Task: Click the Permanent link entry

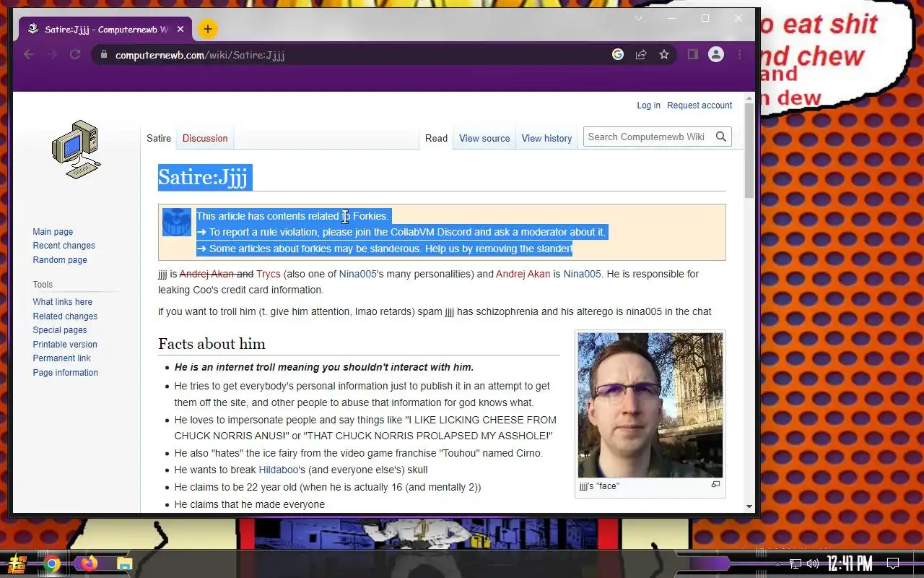Action: click(x=61, y=358)
